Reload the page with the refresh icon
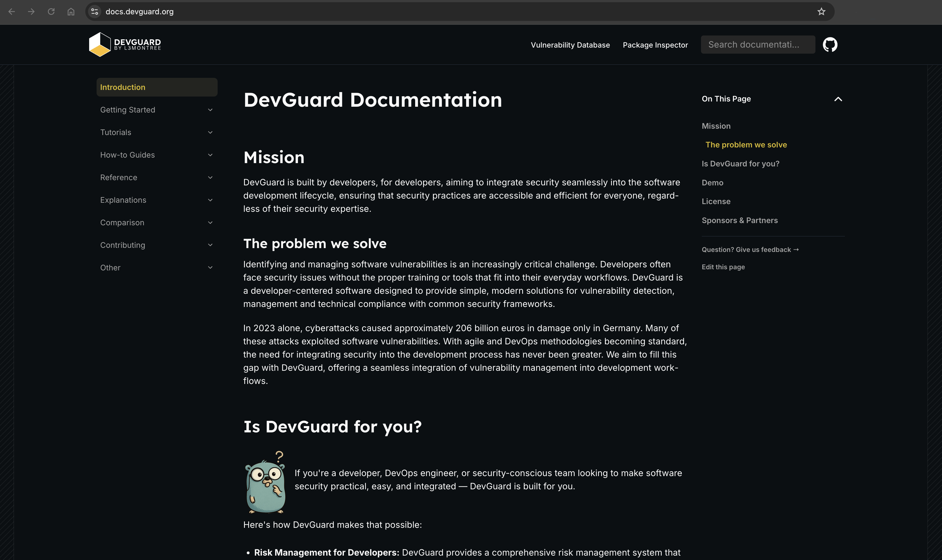Image resolution: width=942 pixels, height=560 pixels. pyautogui.click(x=51, y=12)
